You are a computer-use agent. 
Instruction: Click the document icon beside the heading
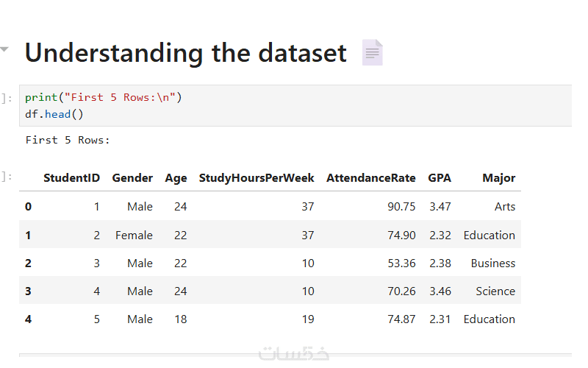pos(373,52)
